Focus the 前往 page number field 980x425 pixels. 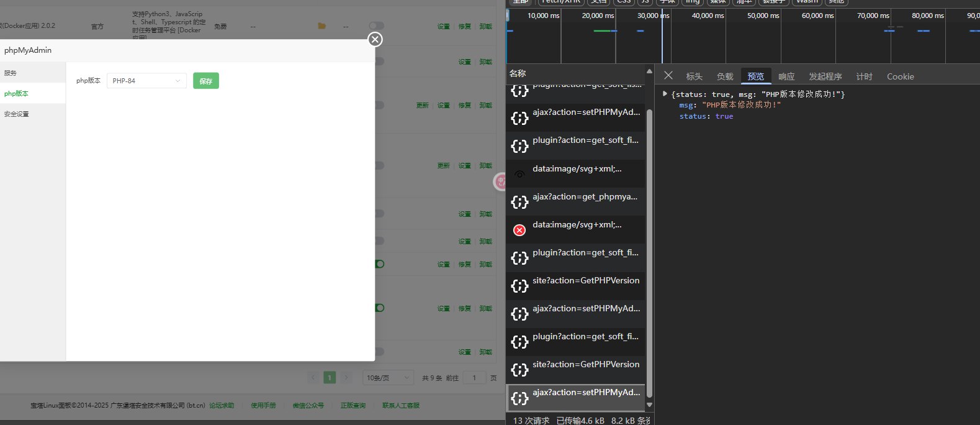tap(475, 377)
